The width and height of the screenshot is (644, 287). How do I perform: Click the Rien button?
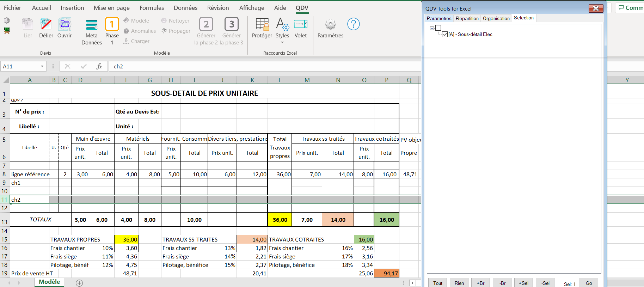point(459,283)
